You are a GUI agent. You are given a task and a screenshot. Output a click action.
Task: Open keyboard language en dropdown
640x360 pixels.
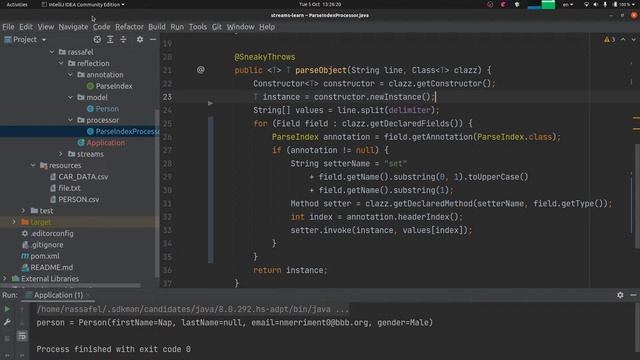tap(568, 4)
